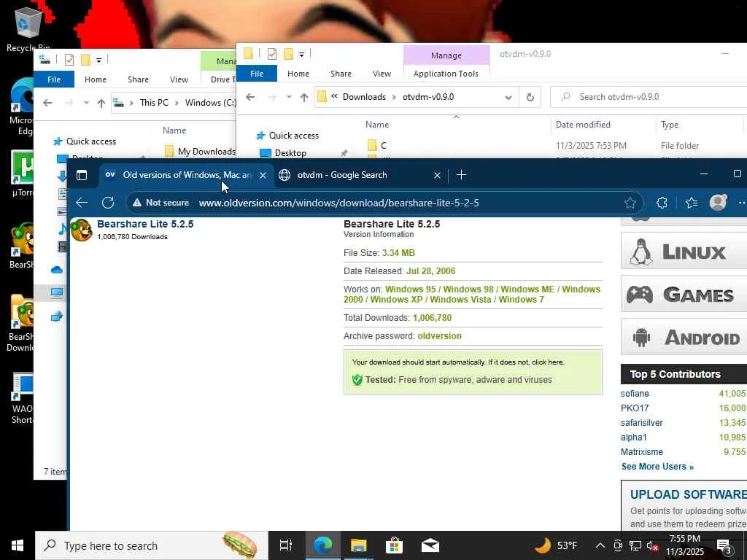The height and width of the screenshot is (560, 747).
Task: Click the Not secure warning indicator
Action: 161,203
